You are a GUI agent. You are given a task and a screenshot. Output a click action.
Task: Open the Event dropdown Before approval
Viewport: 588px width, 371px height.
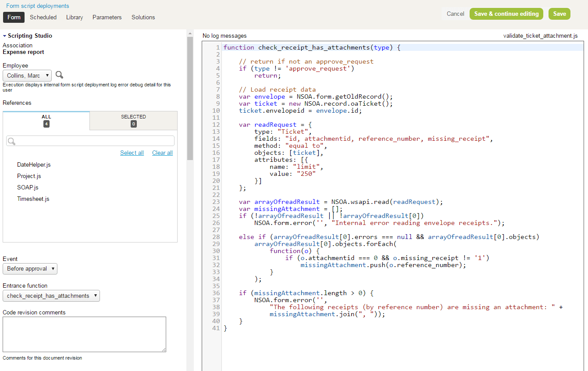(30, 269)
